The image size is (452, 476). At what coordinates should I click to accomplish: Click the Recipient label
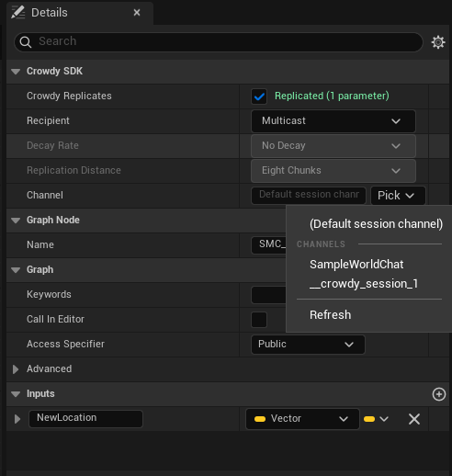pyautogui.click(x=48, y=120)
